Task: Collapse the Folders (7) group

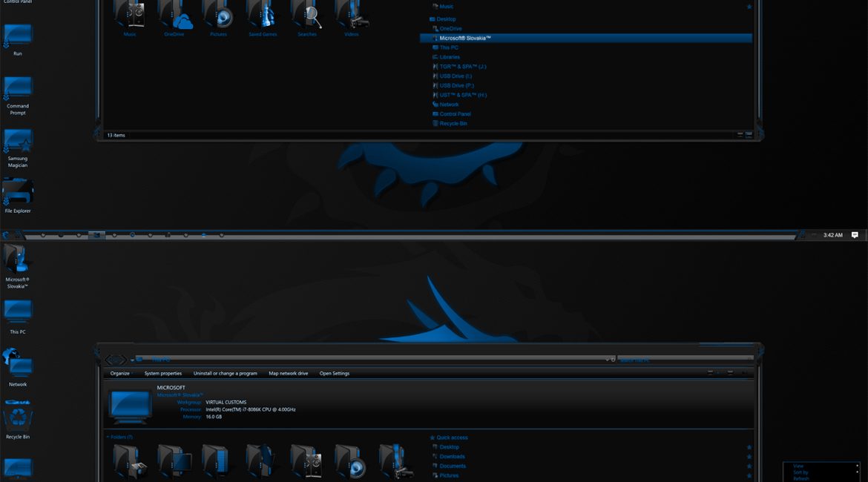Action: coord(108,438)
